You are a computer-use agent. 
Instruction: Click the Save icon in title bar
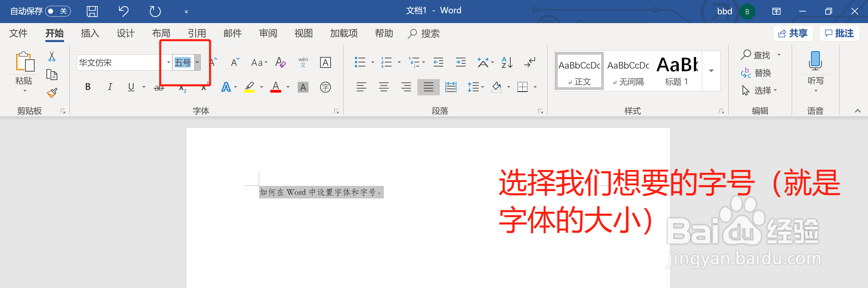[x=92, y=11]
